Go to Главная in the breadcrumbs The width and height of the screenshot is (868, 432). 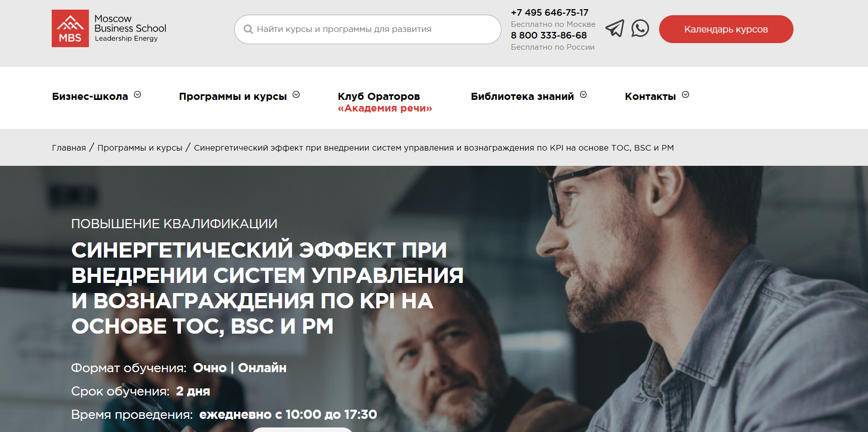pyautogui.click(x=69, y=148)
